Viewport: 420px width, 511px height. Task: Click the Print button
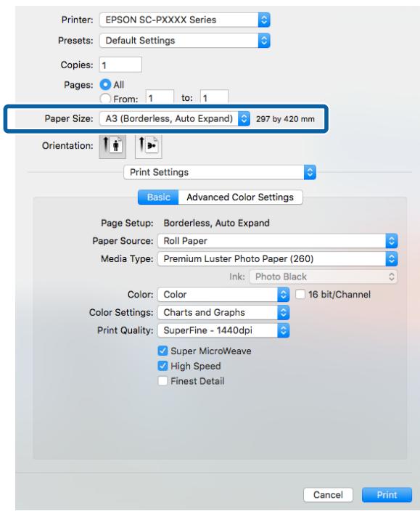coord(387,495)
